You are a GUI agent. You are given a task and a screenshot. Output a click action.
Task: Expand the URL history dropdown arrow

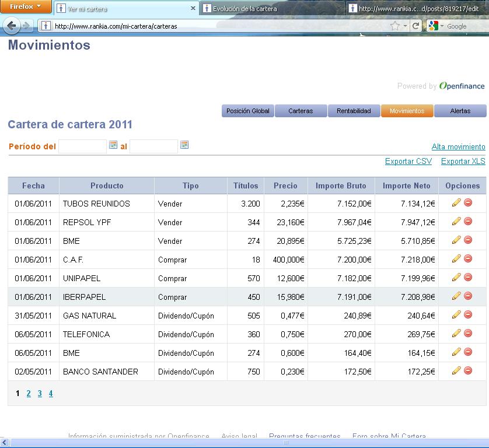(x=405, y=26)
